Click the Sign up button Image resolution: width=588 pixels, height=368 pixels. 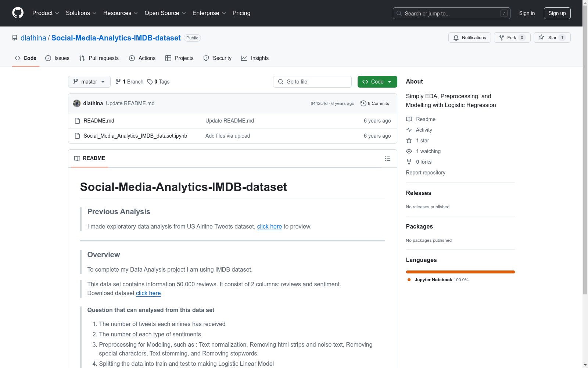pos(557,13)
